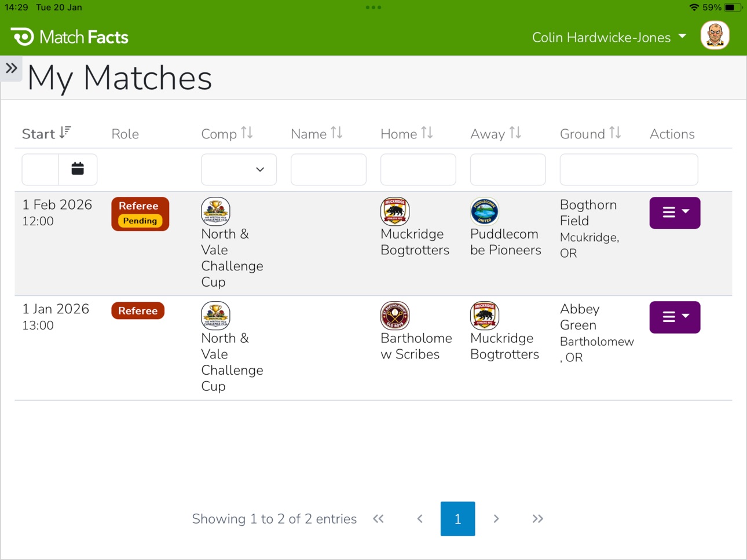Select Challenge Cup logo in 1 Jan row
This screenshot has height=560, width=747.
point(215,315)
